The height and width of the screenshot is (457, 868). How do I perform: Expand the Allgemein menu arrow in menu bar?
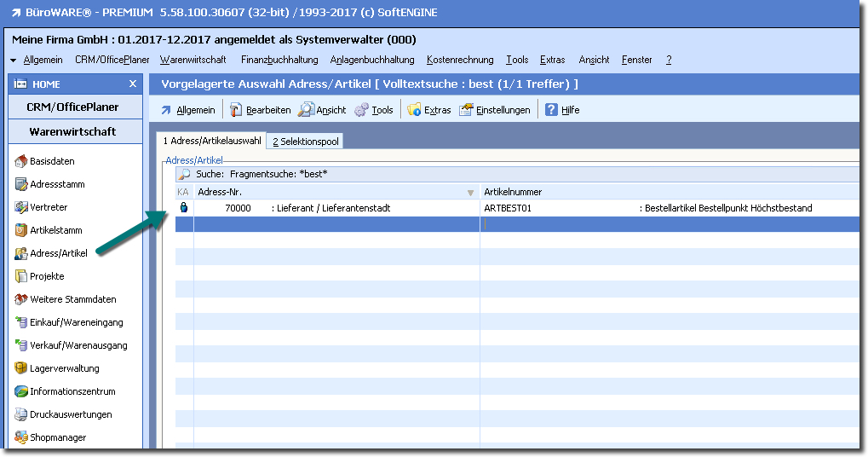click(x=14, y=61)
